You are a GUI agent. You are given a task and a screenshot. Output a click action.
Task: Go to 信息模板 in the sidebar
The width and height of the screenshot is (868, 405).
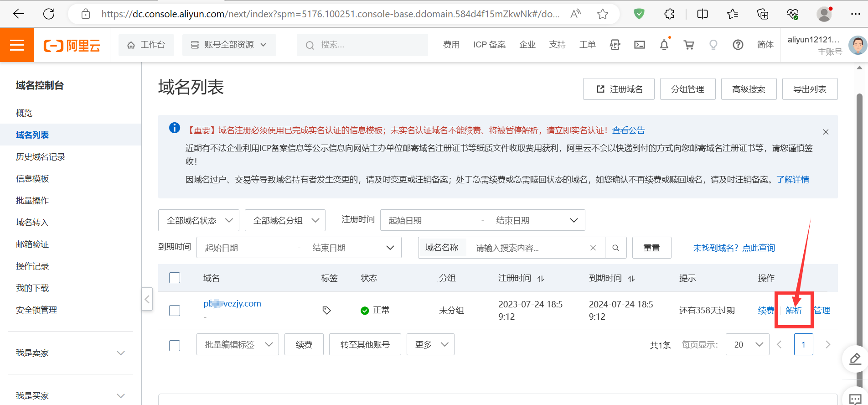pyautogui.click(x=32, y=179)
